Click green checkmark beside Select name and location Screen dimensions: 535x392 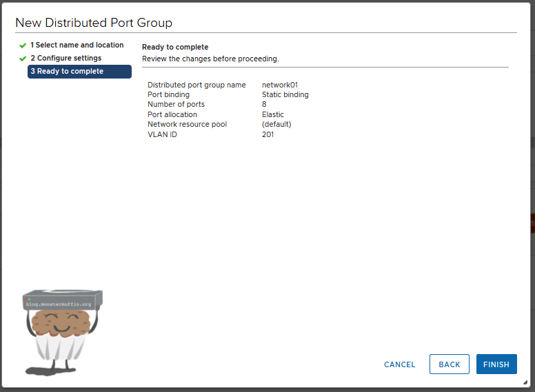click(x=23, y=45)
